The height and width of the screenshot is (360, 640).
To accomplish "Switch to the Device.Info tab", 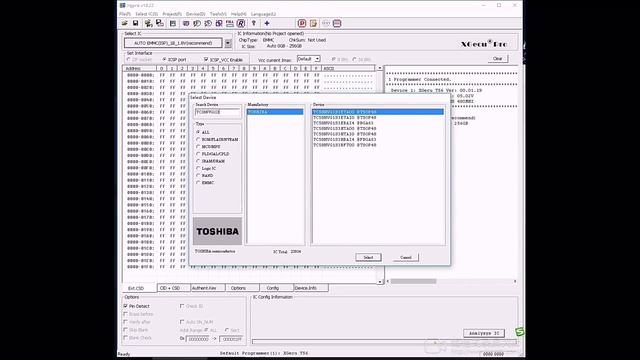I will click(x=311, y=288).
